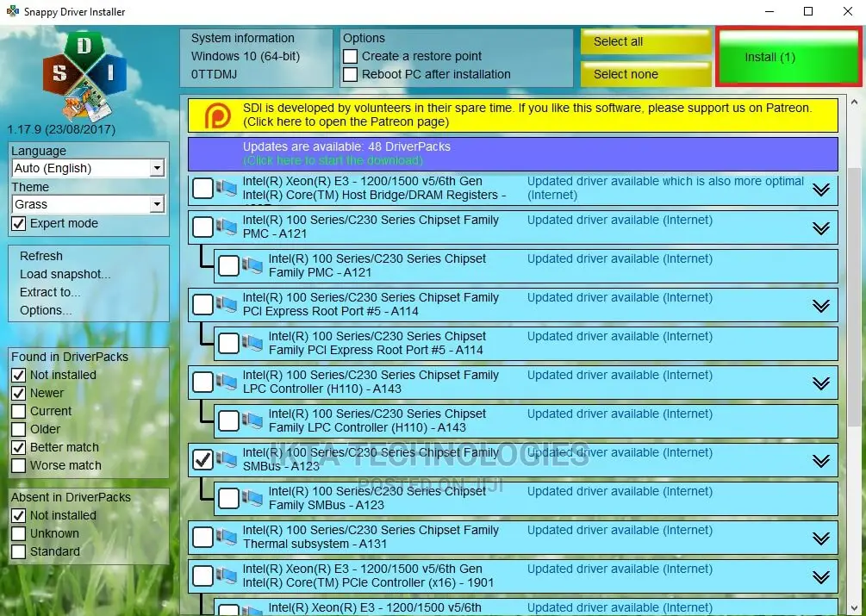Tick checkbox for PCIe Controller (x16) - 1901

click(202, 576)
